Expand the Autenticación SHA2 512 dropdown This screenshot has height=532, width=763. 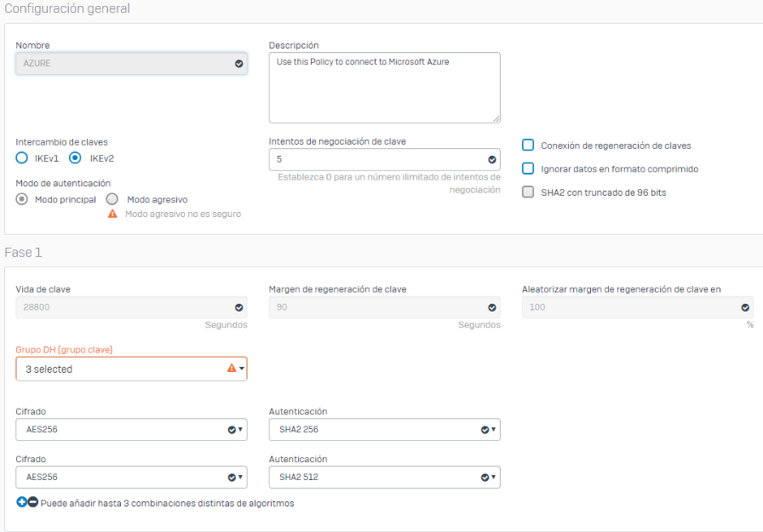[384, 478]
